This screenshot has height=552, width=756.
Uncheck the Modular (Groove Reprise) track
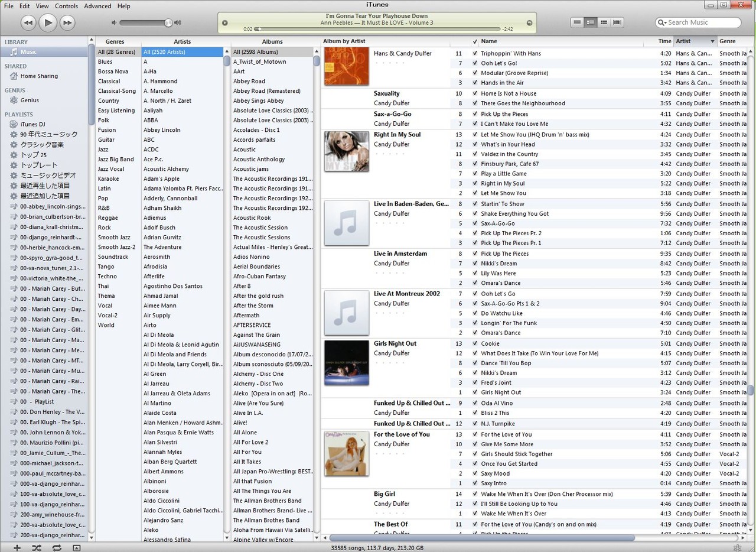(x=475, y=73)
